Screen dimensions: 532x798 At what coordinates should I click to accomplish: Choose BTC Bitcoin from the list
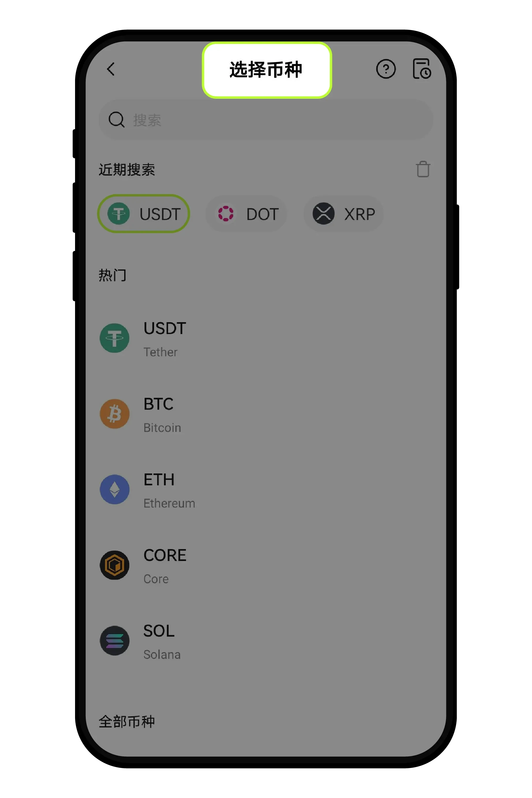[x=266, y=414]
